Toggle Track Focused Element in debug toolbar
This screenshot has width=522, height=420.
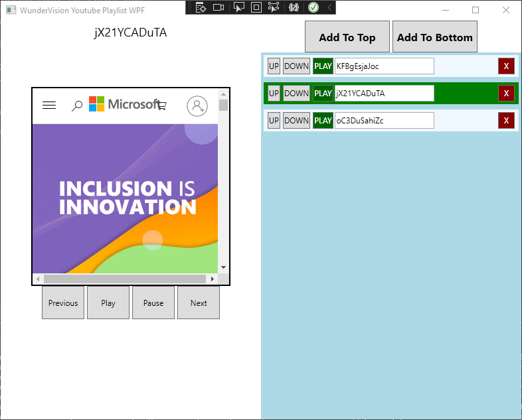274,7
